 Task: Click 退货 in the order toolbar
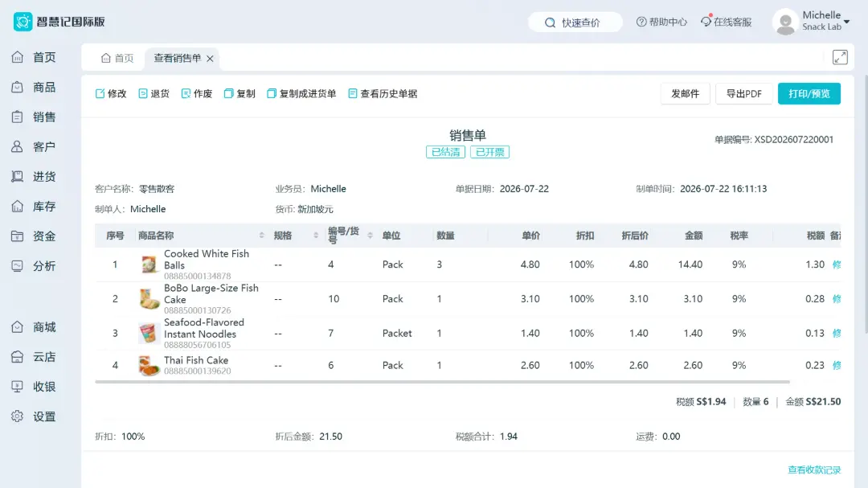(x=154, y=93)
